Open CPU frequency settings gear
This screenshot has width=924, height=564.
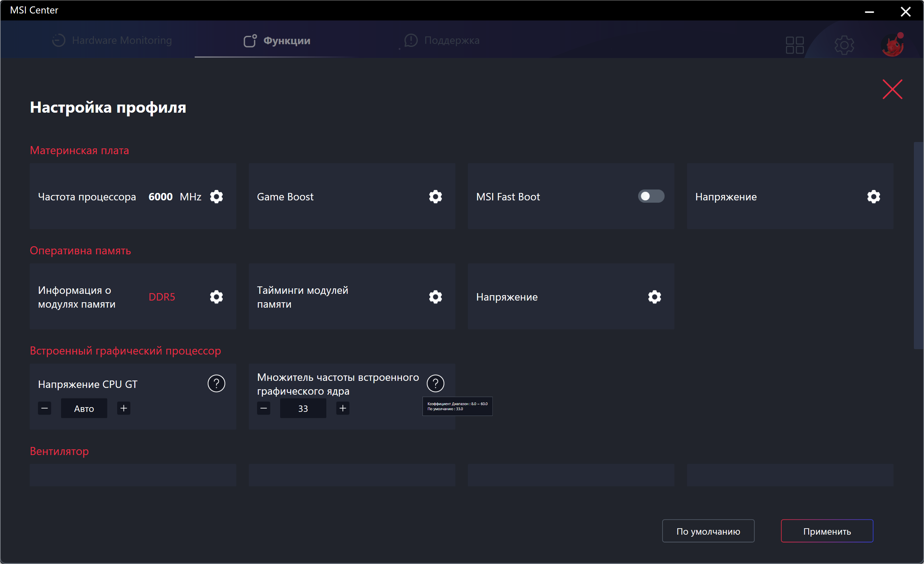[x=216, y=196]
